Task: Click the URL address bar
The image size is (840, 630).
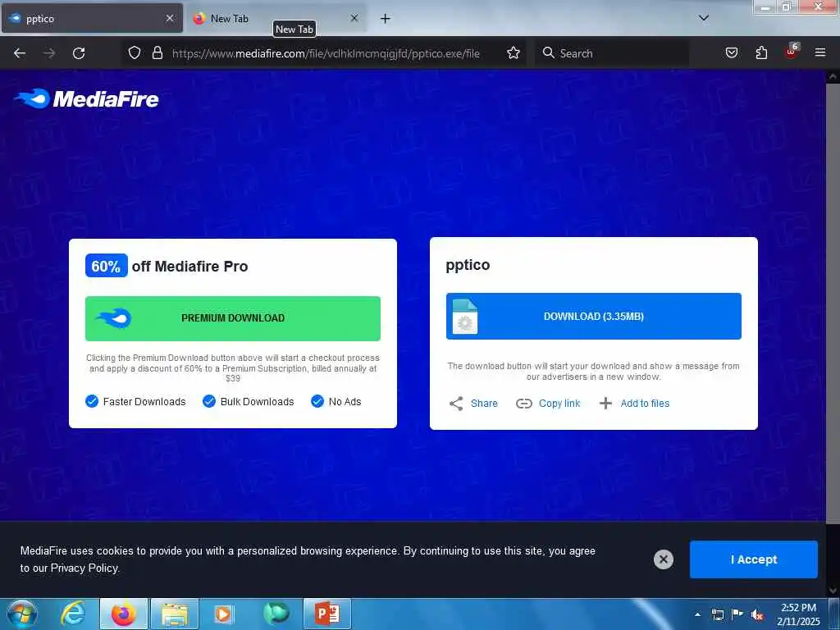Action: click(x=326, y=53)
